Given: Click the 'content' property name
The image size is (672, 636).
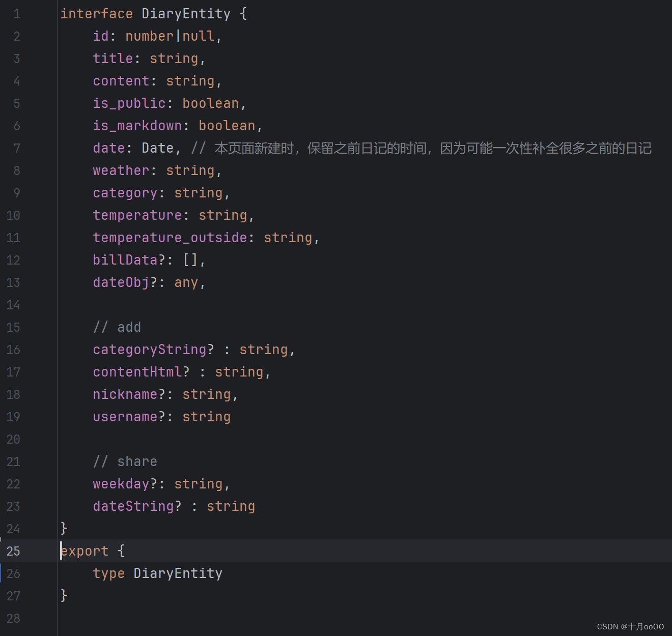Looking at the screenshot, I should click(121, 81).
